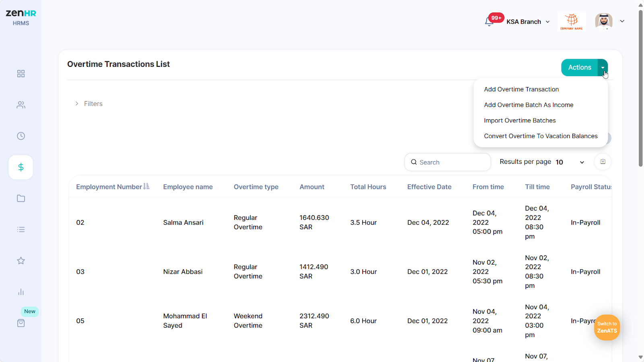Open the employees people icon in sidebar
Image resolution: width=644 pixels, height=362 pixels.
pyautogui.click(x=21, y=105)
